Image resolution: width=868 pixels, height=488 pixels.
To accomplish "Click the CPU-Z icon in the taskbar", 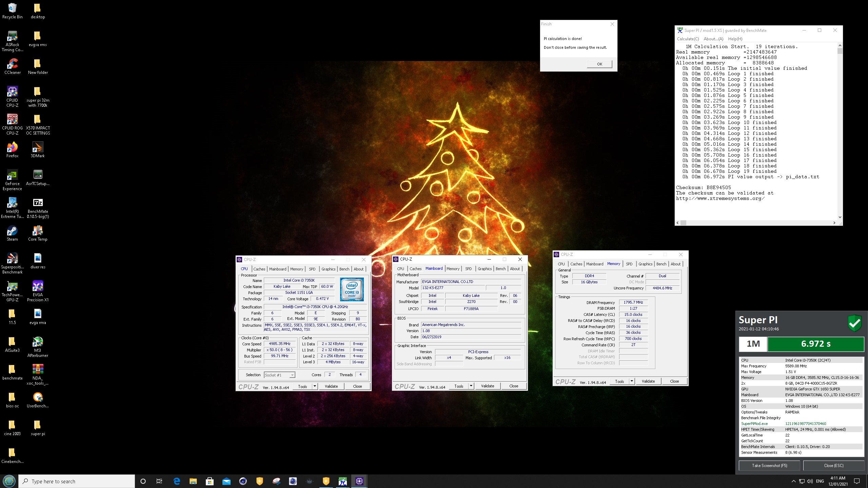I will pos(359,481).
